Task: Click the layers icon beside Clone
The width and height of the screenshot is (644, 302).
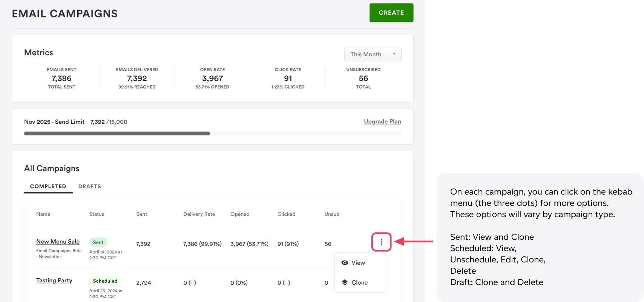Action: click(x=345, y=282)
